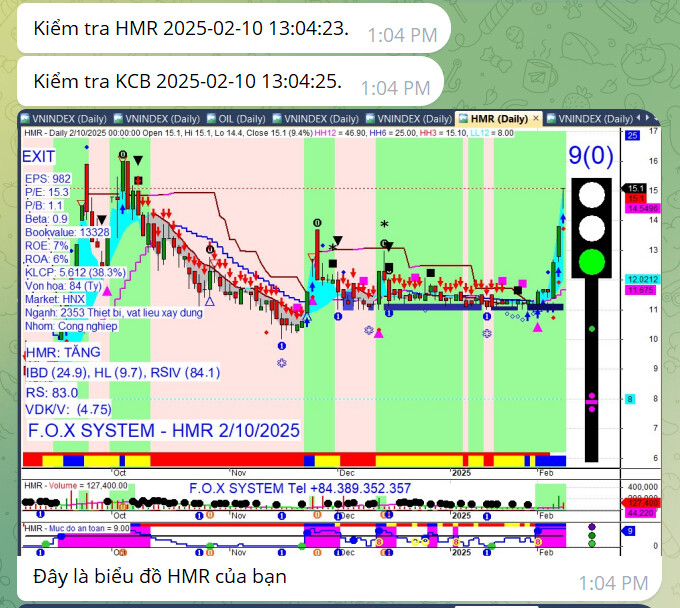The width and height of the screenshot is (680, 608).
Task: Click the 'IBD (24.9), HL (9.7), RSIV (84.1)' line
Action: [x=123, y=373]
